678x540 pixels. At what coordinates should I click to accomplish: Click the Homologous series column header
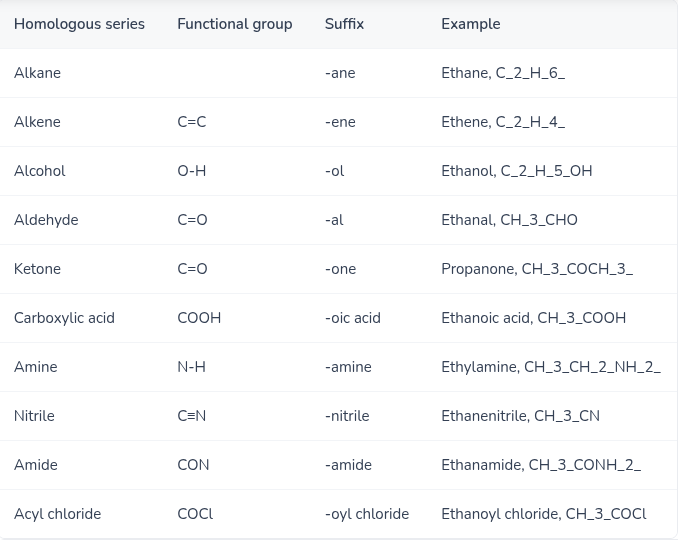tap(79, 24)
